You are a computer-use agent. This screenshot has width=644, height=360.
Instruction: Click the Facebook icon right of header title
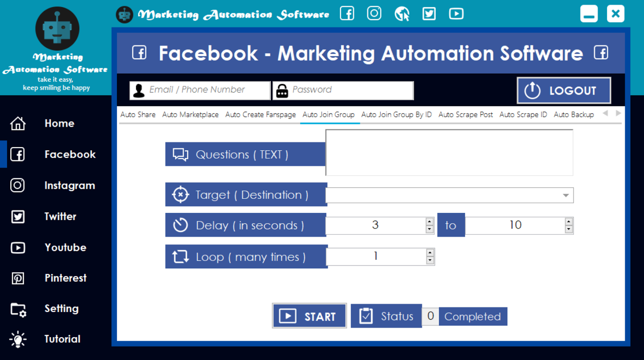point(601,52)
